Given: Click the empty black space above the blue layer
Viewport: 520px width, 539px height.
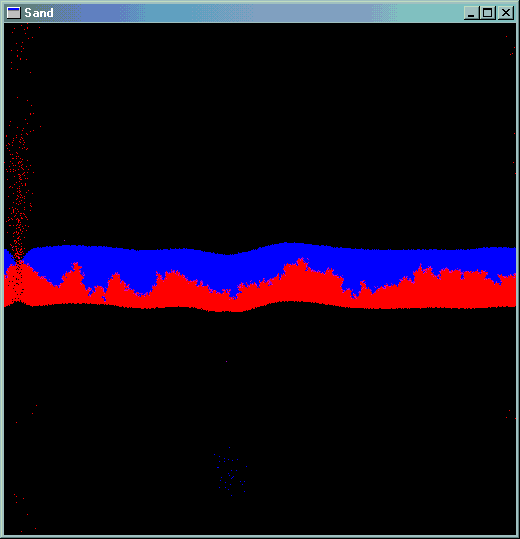Looking at the screenshot, I should 261,131.
